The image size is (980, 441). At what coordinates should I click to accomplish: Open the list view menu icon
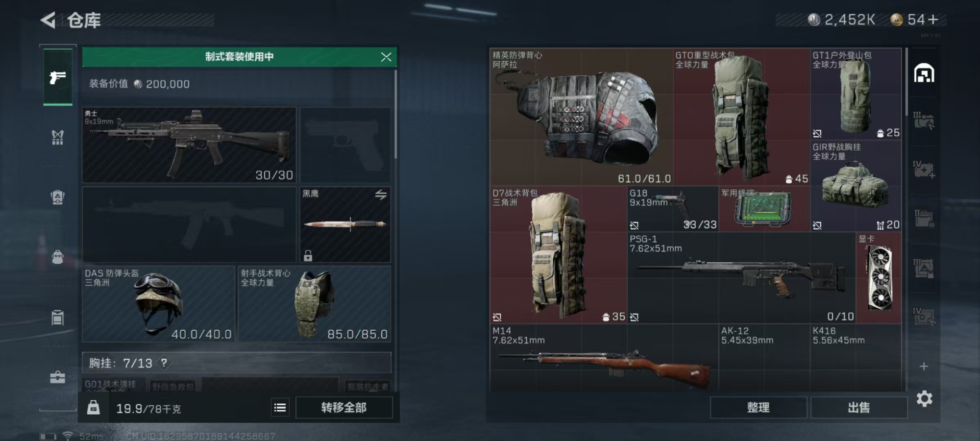tap(280, 407)
